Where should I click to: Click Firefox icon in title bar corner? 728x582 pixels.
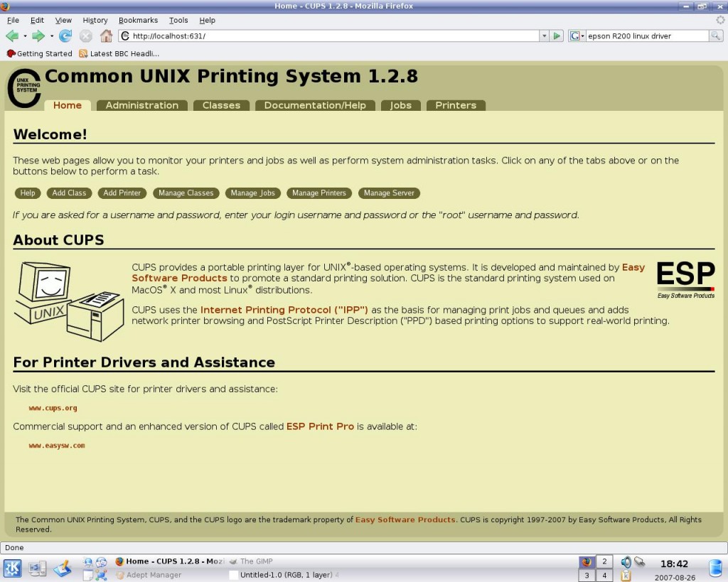(x=5, y=6)
